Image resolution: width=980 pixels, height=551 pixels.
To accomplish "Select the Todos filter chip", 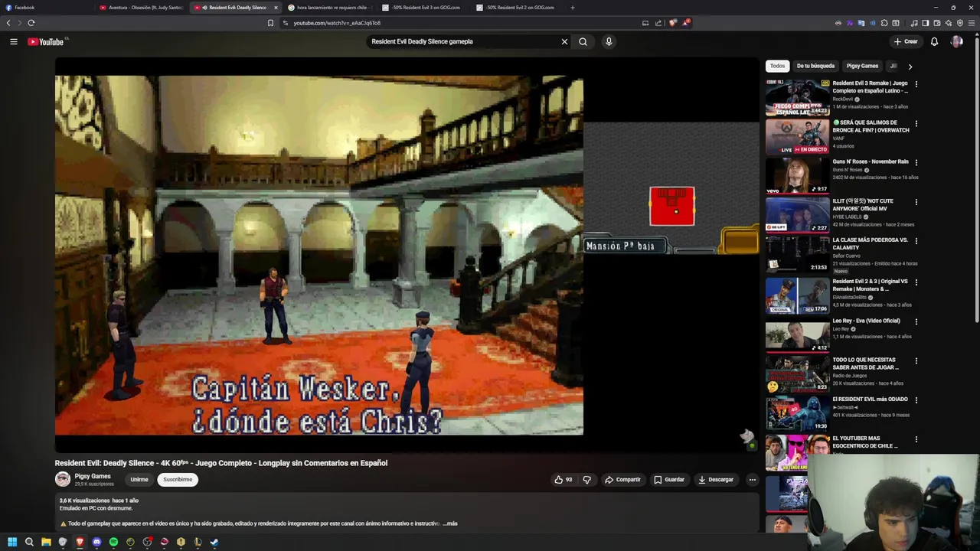I will pyautogui.click(x=777, y=66).
